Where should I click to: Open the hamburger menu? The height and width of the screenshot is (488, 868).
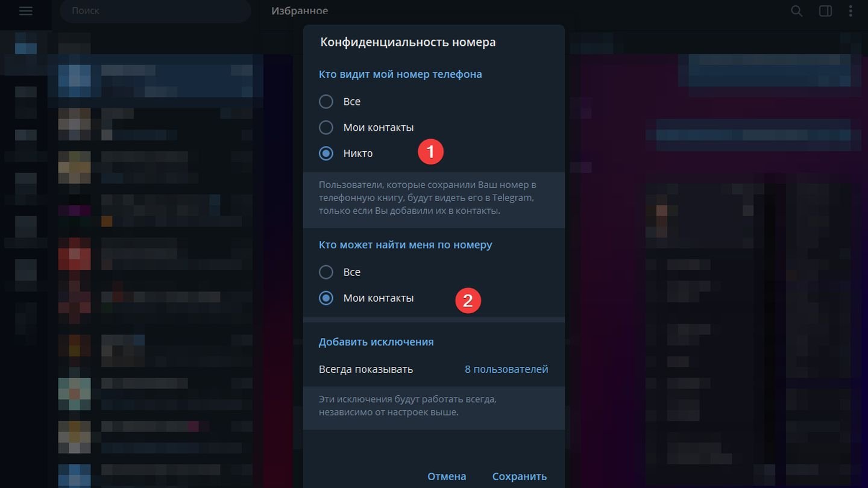tap(25, 11)
